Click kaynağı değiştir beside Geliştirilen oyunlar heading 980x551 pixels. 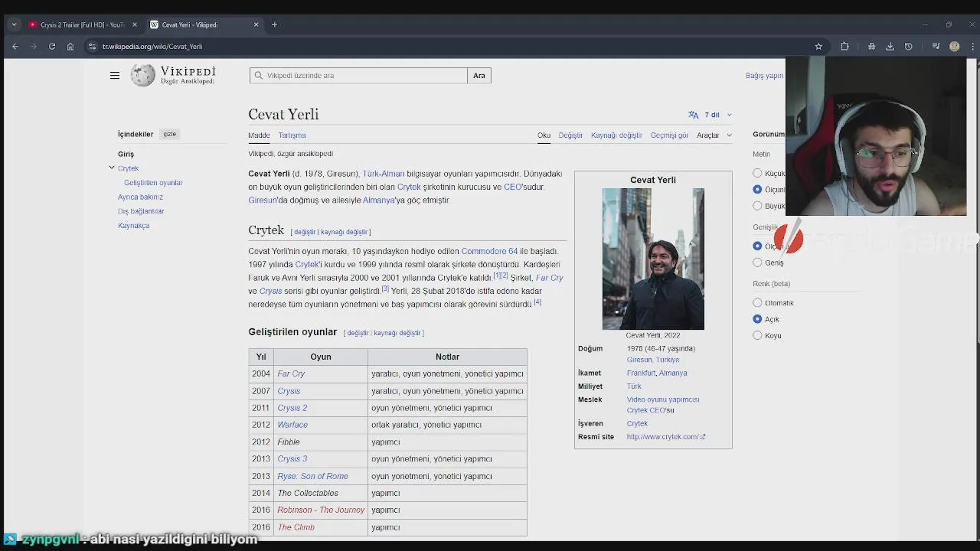tap(397, 333)
